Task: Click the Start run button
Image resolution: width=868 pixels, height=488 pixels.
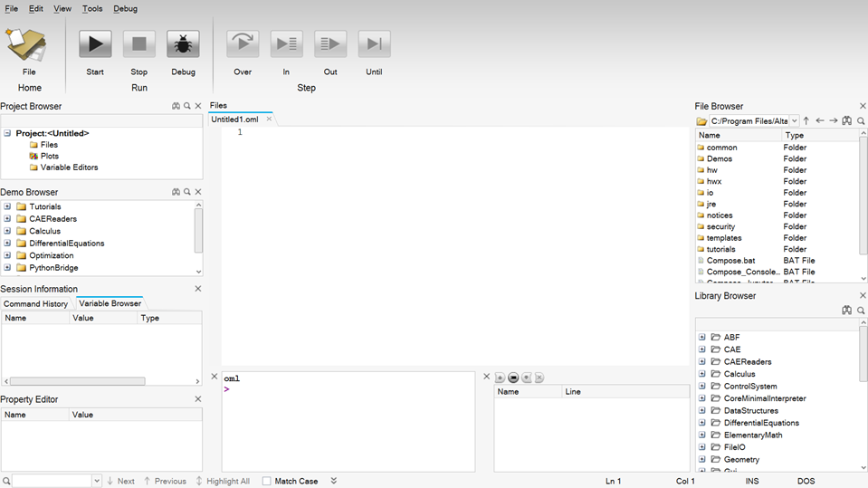Action: pyautogui.click(x=95, y=43)
